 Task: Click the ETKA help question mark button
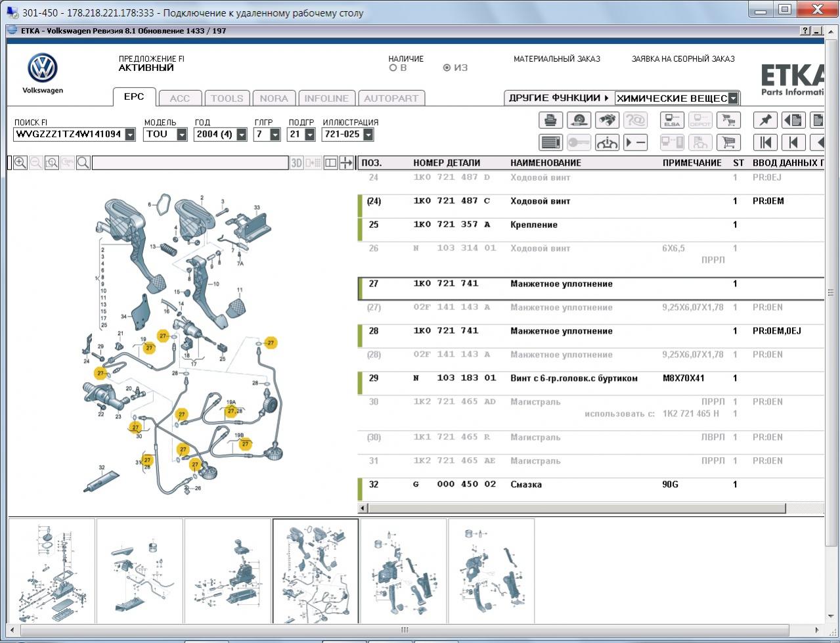[806, 31]
